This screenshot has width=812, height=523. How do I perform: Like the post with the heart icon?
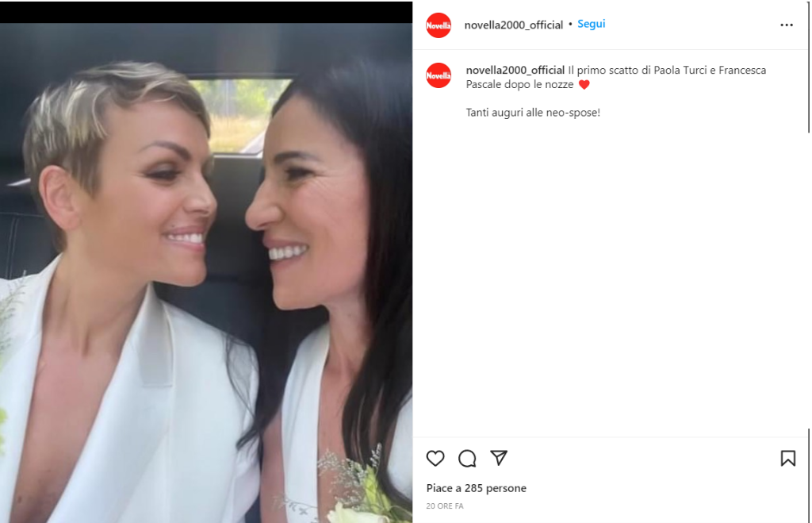(x=435, y=458)
